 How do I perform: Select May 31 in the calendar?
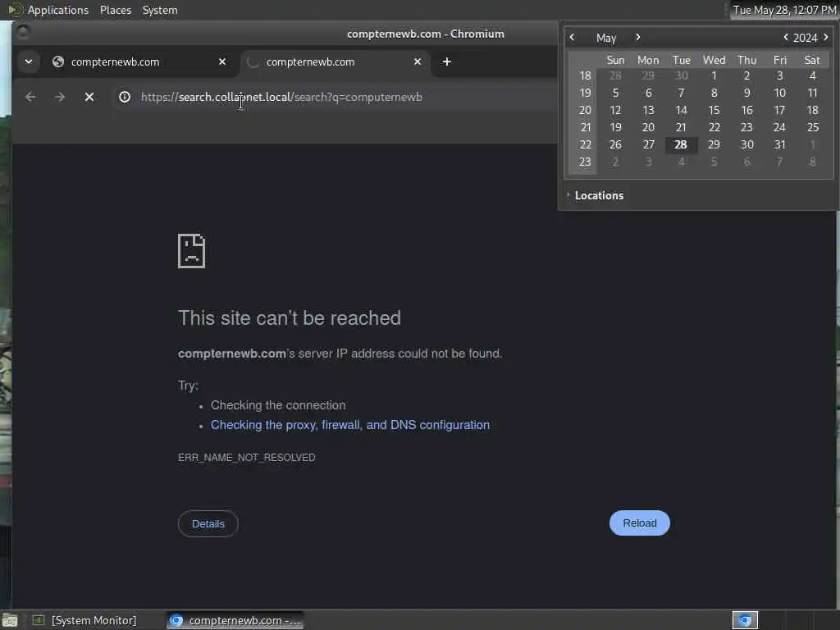coord(780,144)
